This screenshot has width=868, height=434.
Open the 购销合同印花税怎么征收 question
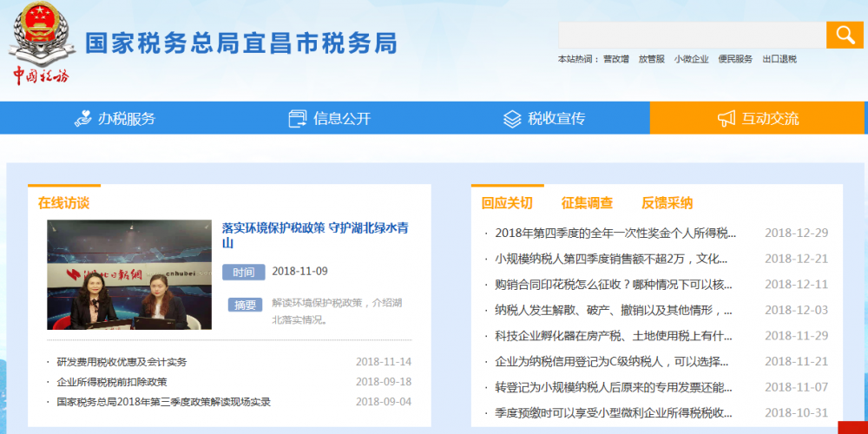(x=613, y=285)
